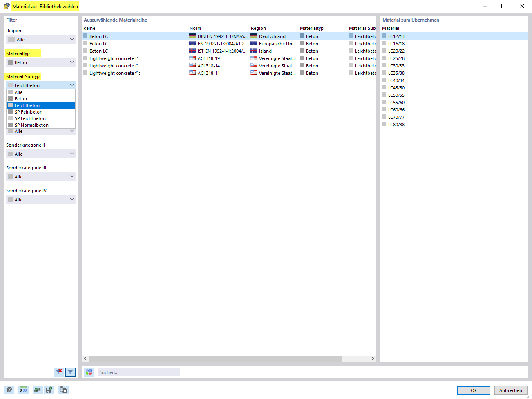Click the gray swatch next to LC80/88
This screenshot has width=532, height=399.
[384, 124]
